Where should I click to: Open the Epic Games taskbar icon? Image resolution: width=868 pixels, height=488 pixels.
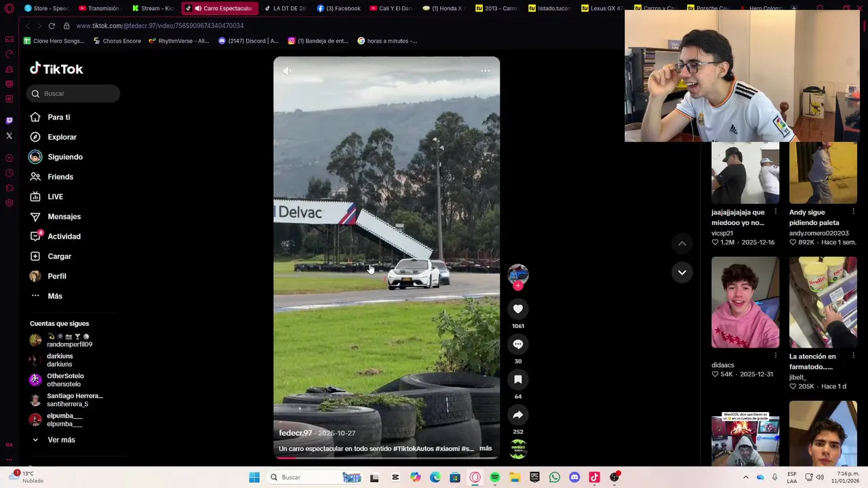[535, 477]
